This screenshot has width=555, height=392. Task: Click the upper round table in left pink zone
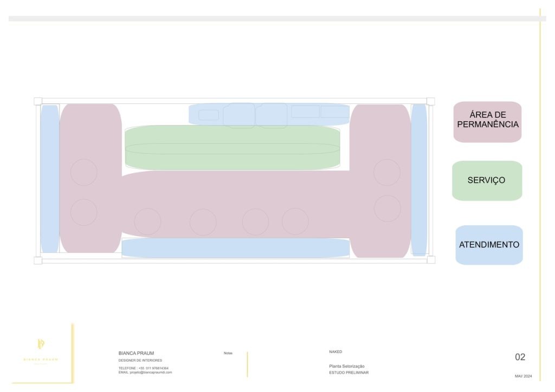coord(83,172)
